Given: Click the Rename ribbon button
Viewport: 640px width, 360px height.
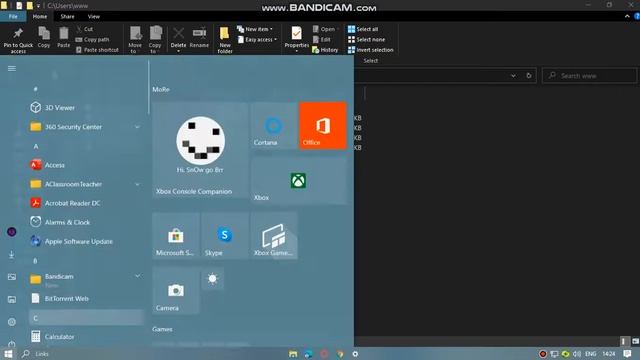Looking at the screenshot, I should [x=199, y=38].
